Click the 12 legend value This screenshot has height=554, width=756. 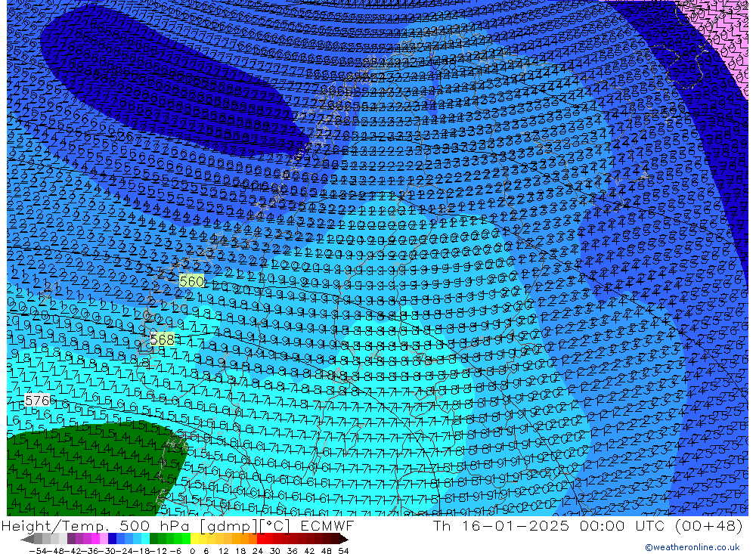223,551
